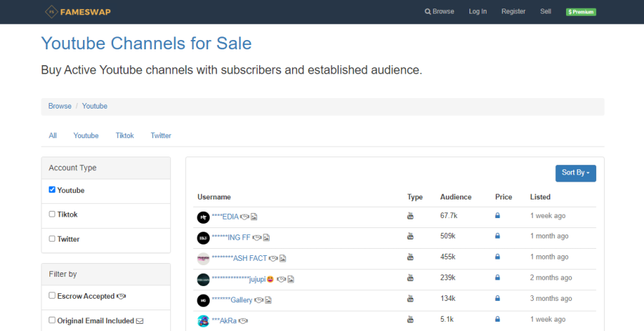The height and width of the screenshot is (331, 644).
Task: Open the Sell page
Action: click(545, 11)
